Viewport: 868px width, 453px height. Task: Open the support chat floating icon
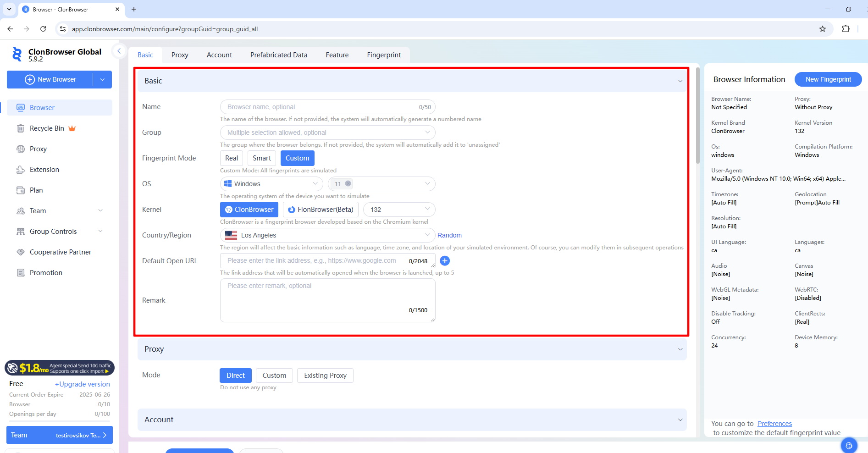coord(849,445)
